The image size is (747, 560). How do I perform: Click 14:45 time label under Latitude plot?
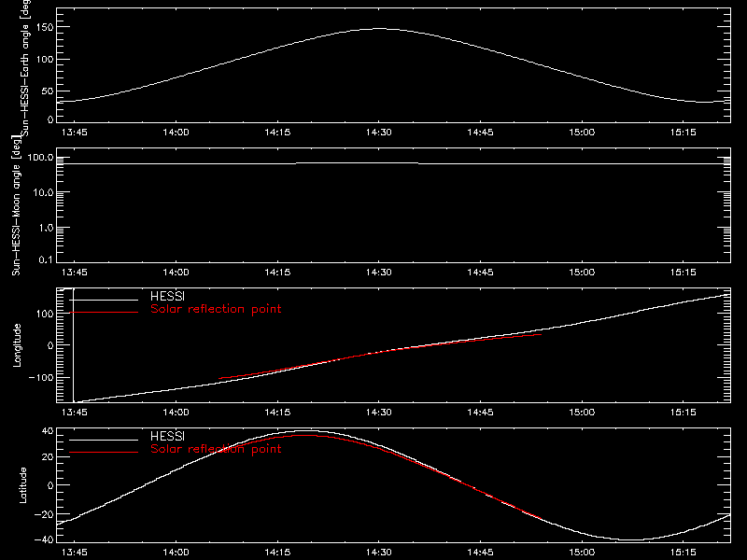coord(480,553)
